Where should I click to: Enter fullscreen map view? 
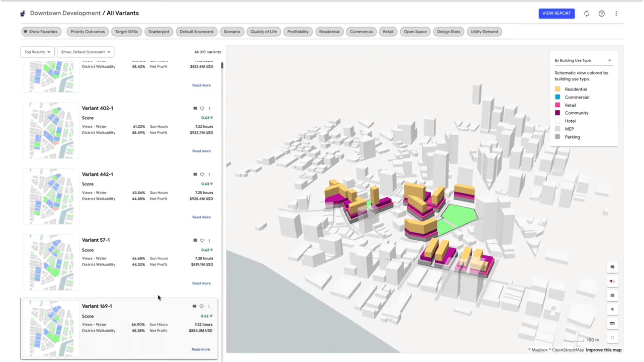tap(612, 338)
